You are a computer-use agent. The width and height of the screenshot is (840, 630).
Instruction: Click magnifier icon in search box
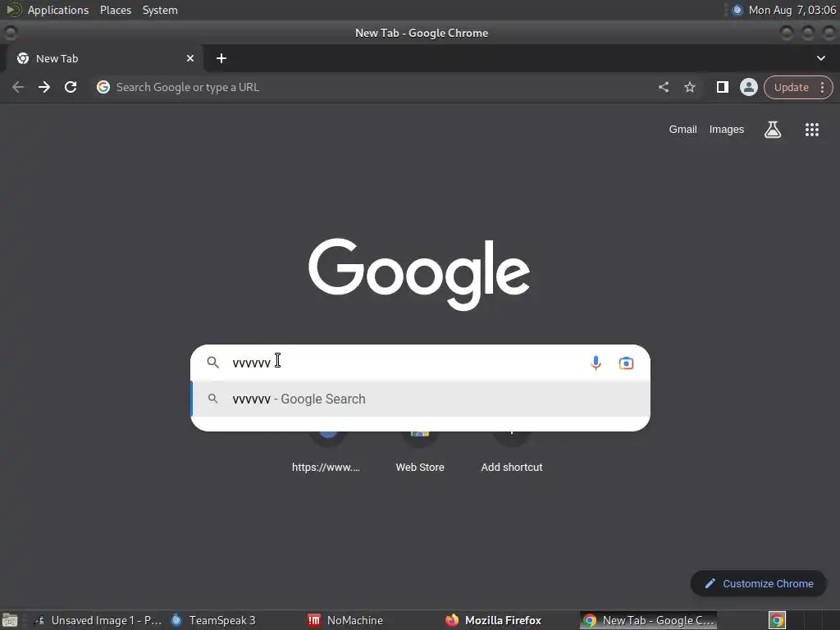[212, 363]
